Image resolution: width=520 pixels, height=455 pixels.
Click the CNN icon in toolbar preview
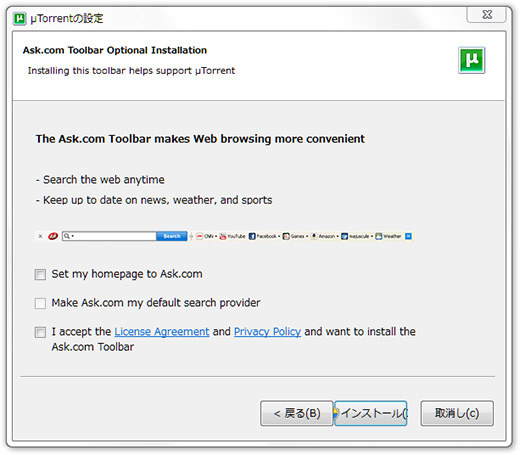(x=199, y=236)
